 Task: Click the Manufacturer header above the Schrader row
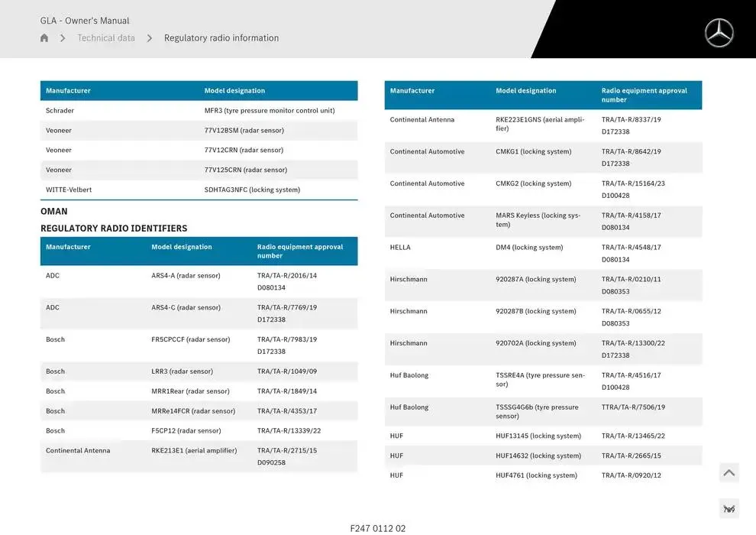68,91
